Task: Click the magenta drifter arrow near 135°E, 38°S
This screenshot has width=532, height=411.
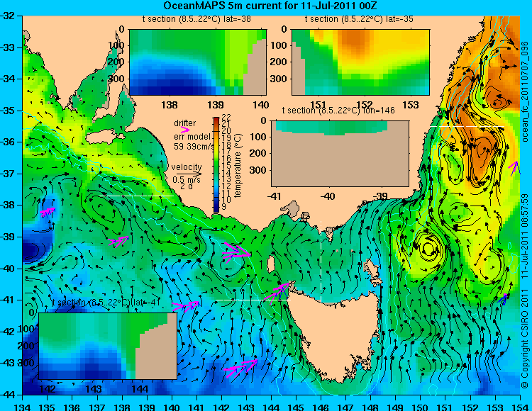Action: tap(48, 213)
